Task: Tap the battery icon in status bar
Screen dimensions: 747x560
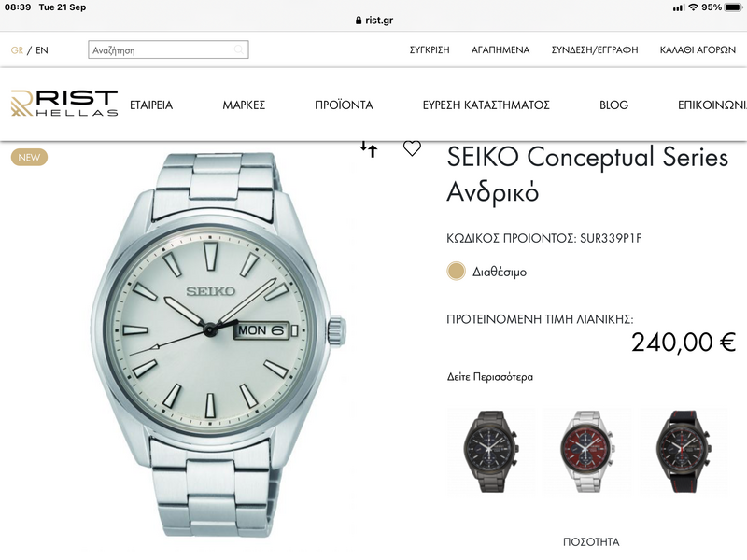Action: coord(734,7)
